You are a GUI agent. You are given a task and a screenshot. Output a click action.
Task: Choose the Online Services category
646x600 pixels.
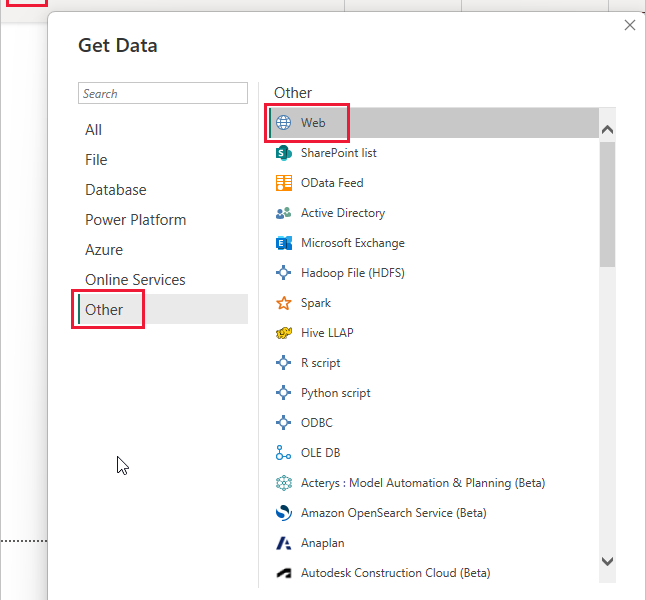click(135, 280)
